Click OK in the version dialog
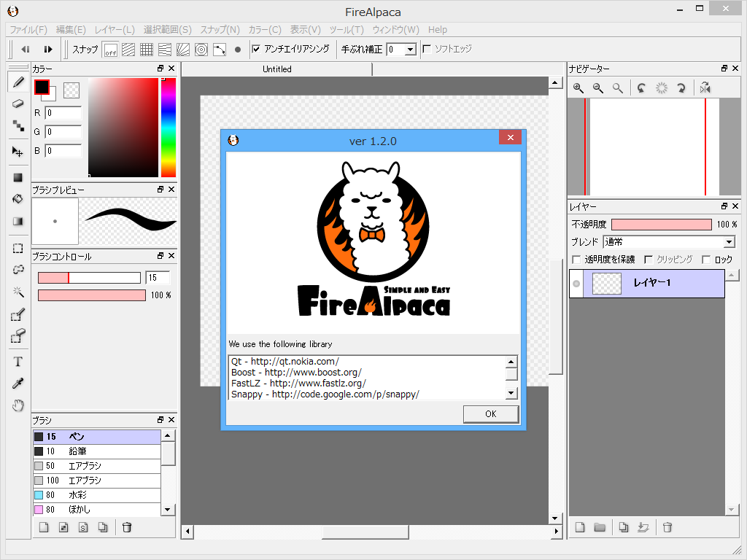This screenshot has height=560, width=747. point(491,414)
